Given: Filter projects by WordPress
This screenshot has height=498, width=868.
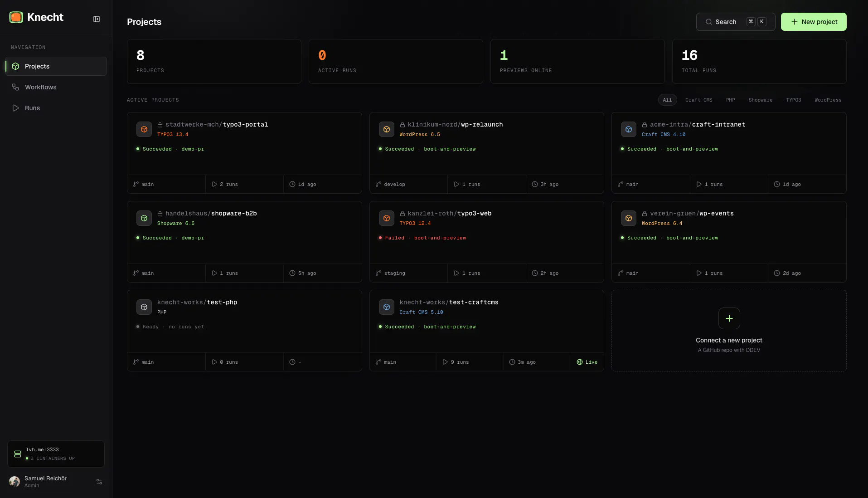Looking at the screenshot, I should (828, 100).
